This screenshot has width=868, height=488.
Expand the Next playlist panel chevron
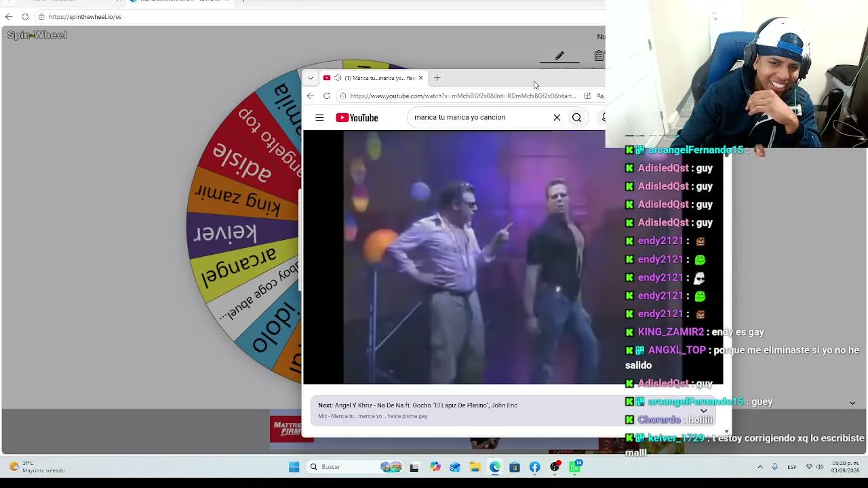(x=704, y=411)
